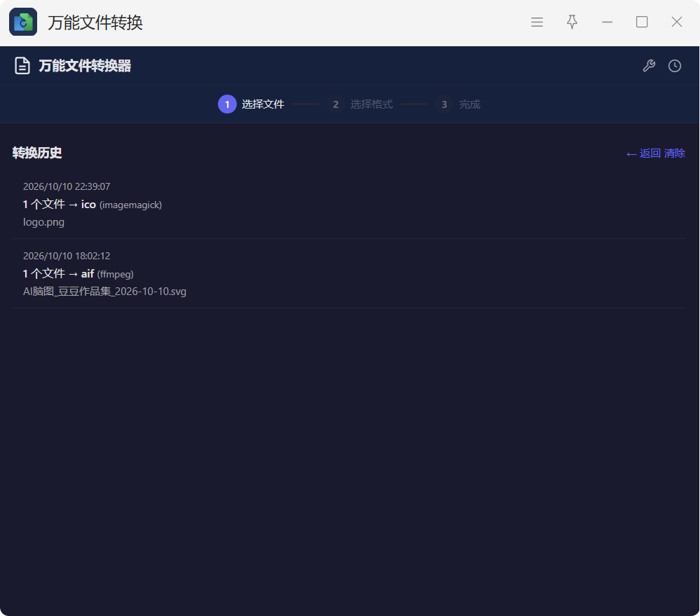Minimize the window
The height and width of the screenshot is (616, 700).
click(607, 22)
